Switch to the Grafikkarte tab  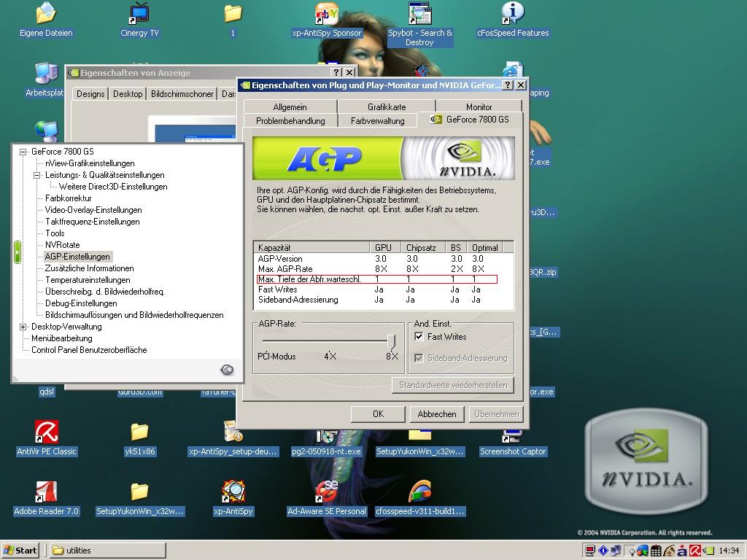click(387, 106)
